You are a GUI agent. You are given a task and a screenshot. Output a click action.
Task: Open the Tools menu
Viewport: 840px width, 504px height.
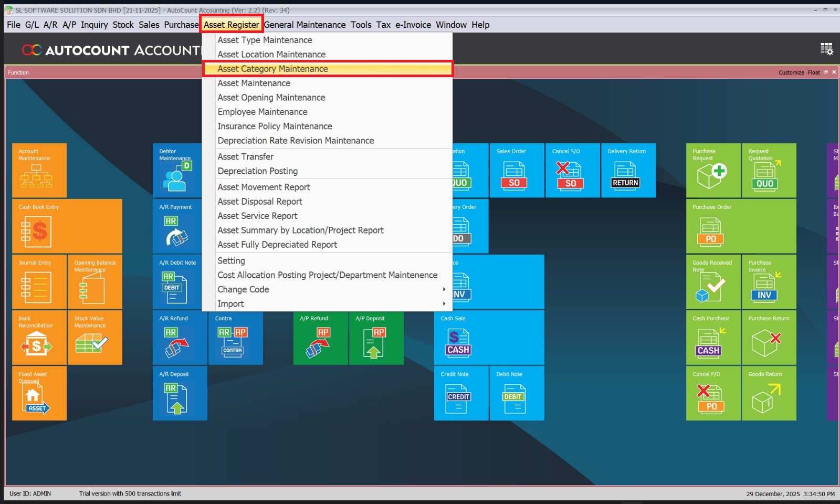click(x=361, y=25)
